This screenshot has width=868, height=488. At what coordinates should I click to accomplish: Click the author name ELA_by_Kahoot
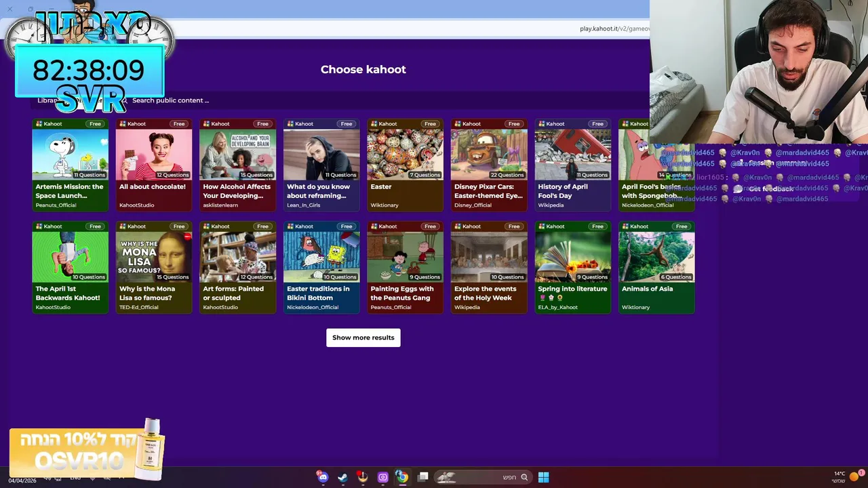point(557,308)
